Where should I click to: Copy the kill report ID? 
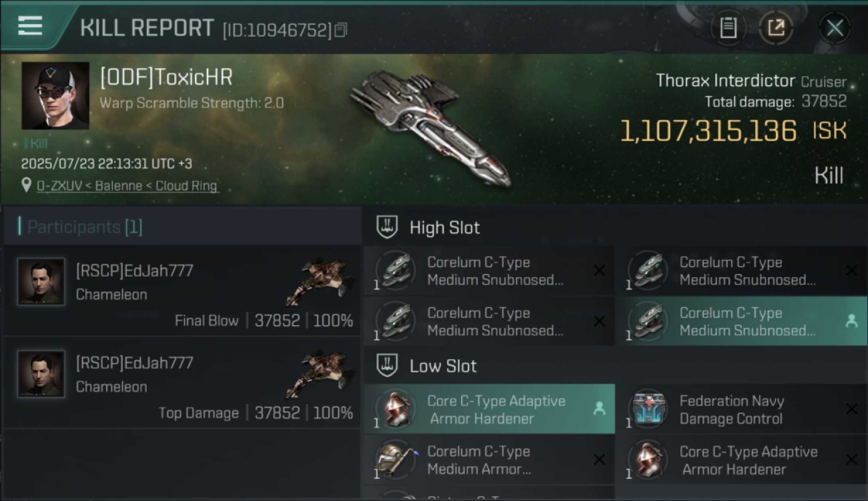341,30
